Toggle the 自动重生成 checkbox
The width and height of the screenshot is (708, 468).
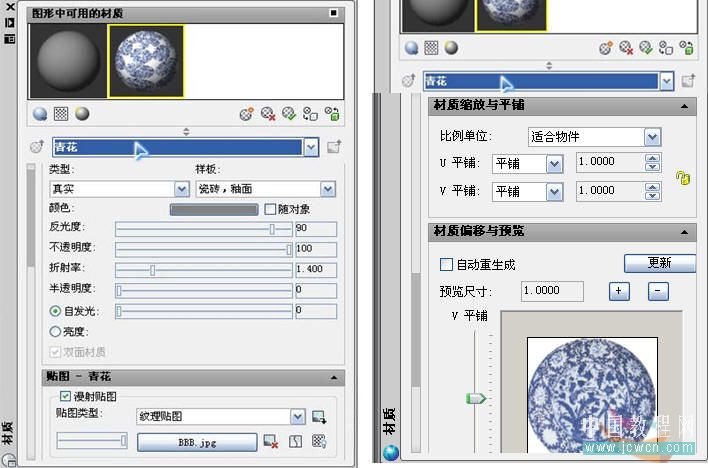tap(446, 264)
